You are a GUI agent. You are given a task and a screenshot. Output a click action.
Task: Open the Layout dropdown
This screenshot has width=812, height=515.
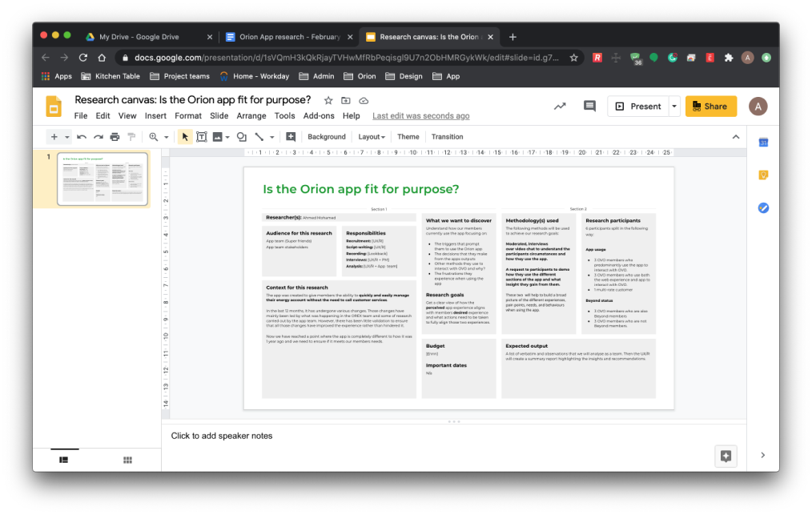[x=371, y=136]
